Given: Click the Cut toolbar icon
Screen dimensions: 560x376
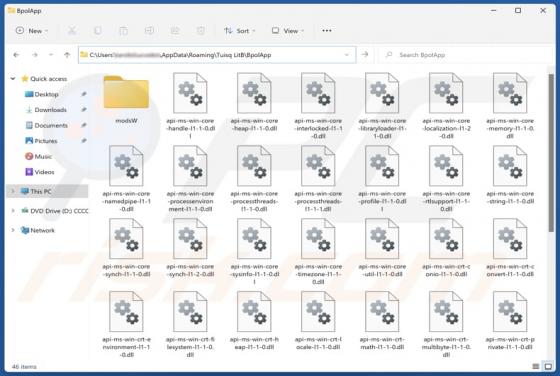Looking at the screenshot, I should coord(72,31).
